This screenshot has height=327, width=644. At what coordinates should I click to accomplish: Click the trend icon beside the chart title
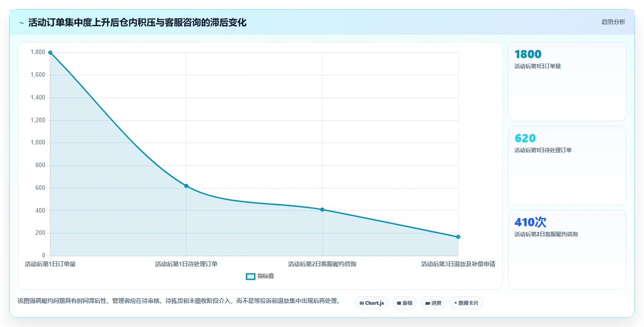pyautogui.click(x=21, y=23)
